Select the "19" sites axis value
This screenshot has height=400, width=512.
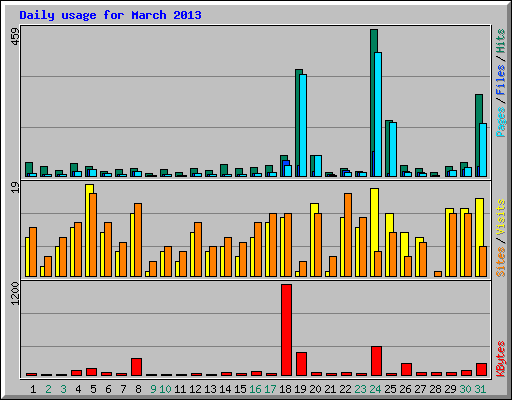[x=15, y=188]
